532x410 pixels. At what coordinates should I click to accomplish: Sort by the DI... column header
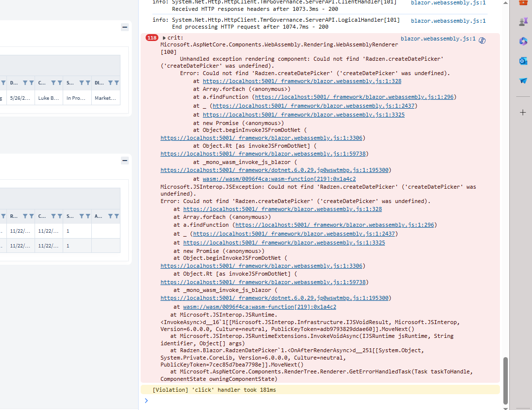point(99,83)
